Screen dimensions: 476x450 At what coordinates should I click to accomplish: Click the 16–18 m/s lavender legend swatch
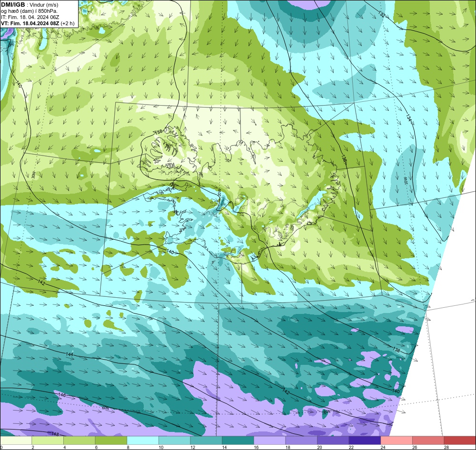coord(269,440)
